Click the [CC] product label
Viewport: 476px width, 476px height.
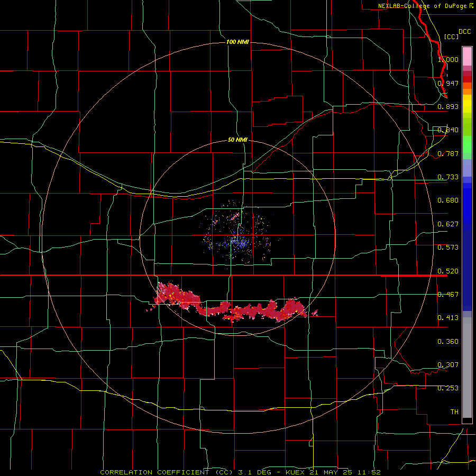pos(451,36)
